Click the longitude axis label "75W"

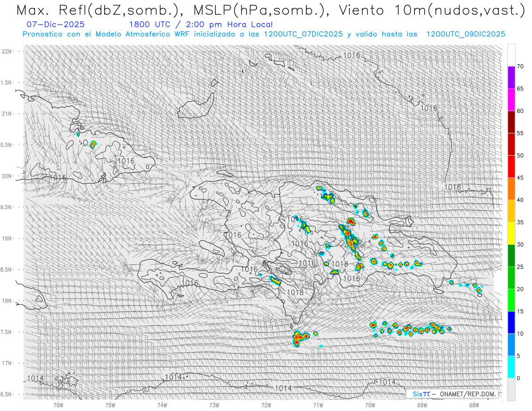(110, 405)
